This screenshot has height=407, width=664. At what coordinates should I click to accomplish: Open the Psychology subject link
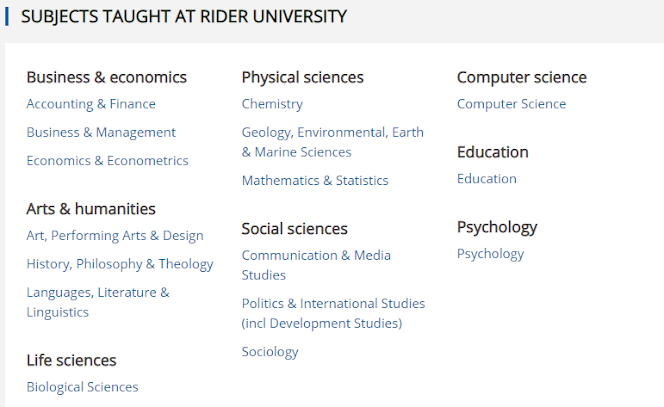[490, 254]
